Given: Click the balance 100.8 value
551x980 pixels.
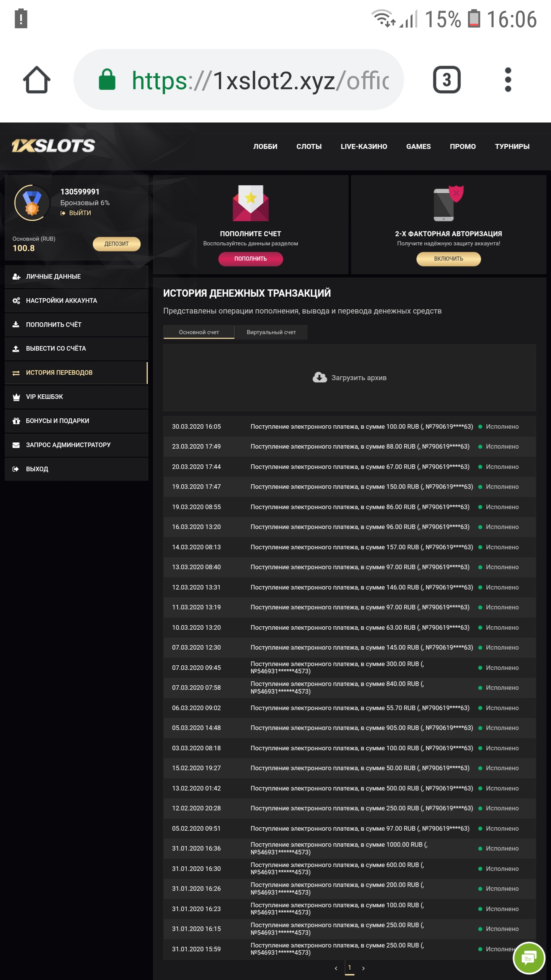Looking at the screenshot, I should click(24, 248).
